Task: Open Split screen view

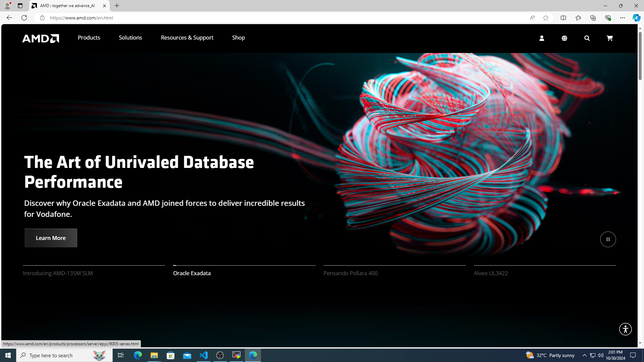Action: click(x=563, y=18)
